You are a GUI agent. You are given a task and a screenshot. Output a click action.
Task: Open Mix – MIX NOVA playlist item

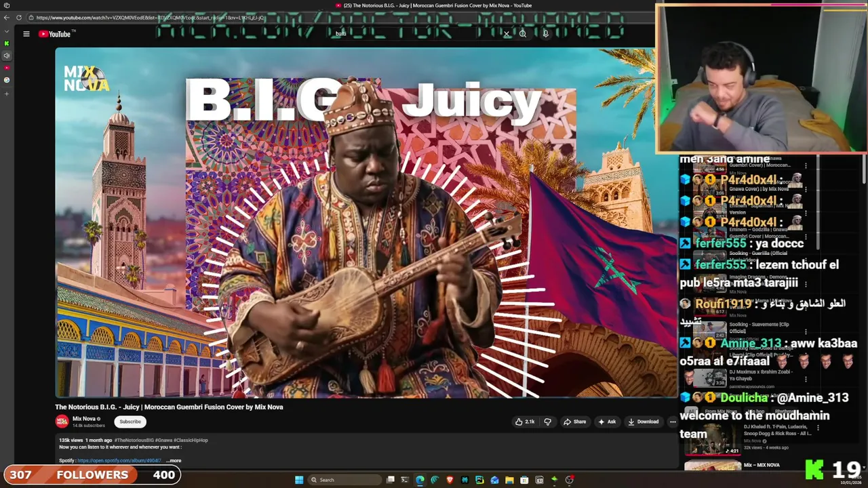(762, 465)
